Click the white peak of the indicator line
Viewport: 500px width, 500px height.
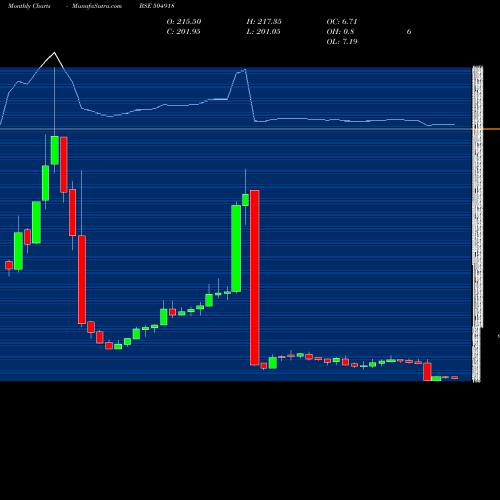coord(54,53)
